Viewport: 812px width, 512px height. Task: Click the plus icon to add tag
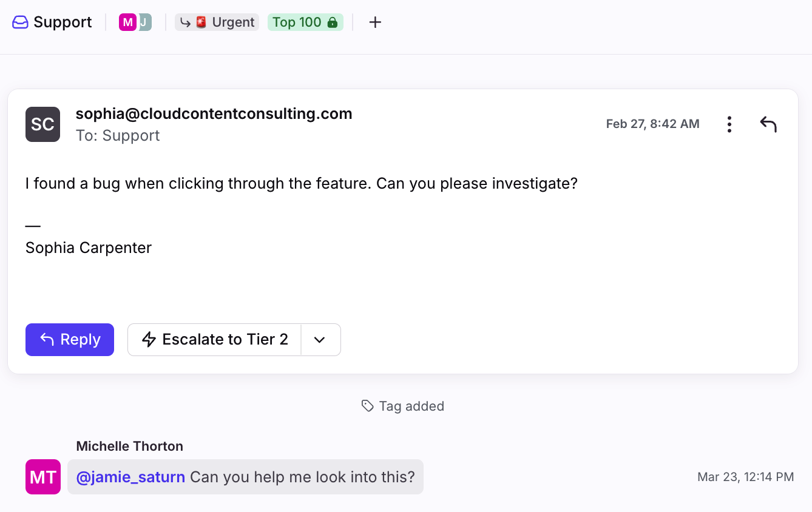click(x=375, y=22)
